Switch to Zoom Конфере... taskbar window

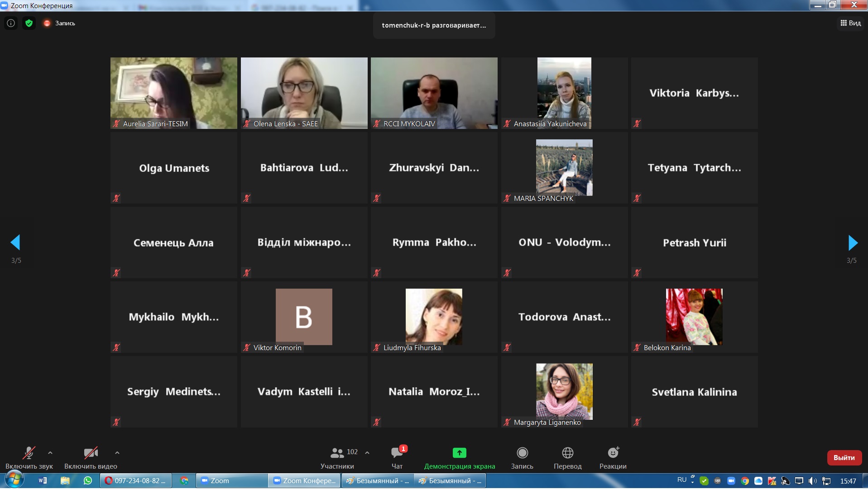305,480
